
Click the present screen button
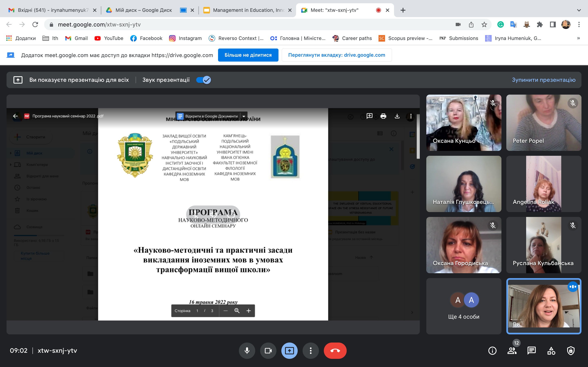point(289,350)
